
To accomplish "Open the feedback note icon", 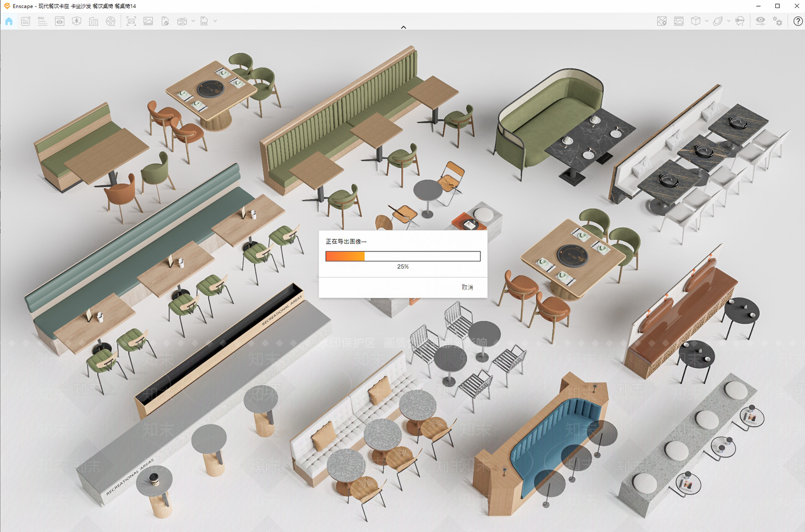I will tap(26, 21).
